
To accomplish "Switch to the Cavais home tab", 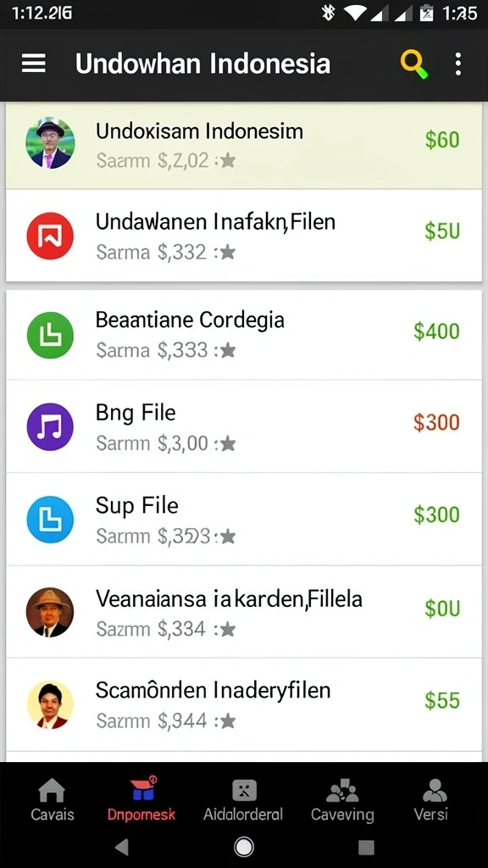I will tap(52, 799).
